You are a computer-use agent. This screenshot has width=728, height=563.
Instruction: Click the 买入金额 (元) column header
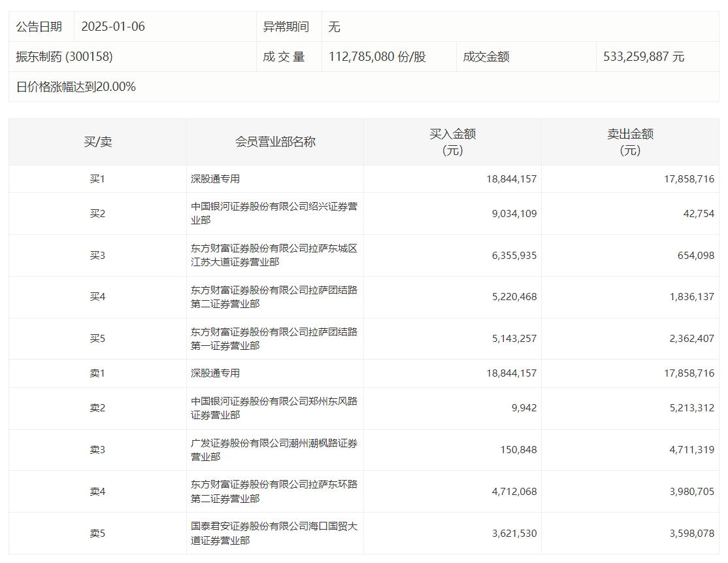click(452, 142)
